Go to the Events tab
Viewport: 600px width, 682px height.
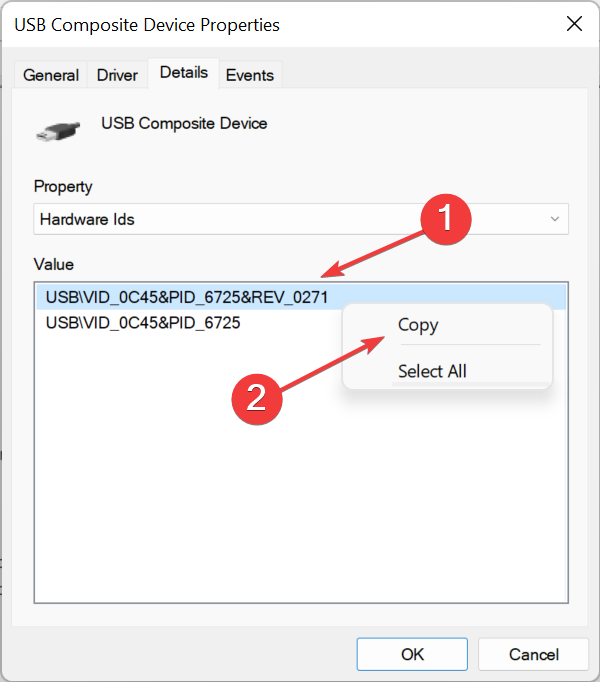click(250, 75)
